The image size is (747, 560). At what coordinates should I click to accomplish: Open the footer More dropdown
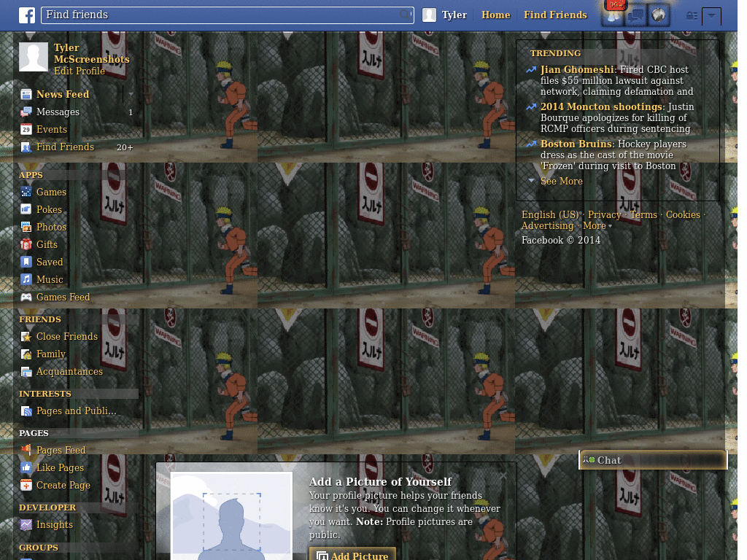(x=597, y=226)
